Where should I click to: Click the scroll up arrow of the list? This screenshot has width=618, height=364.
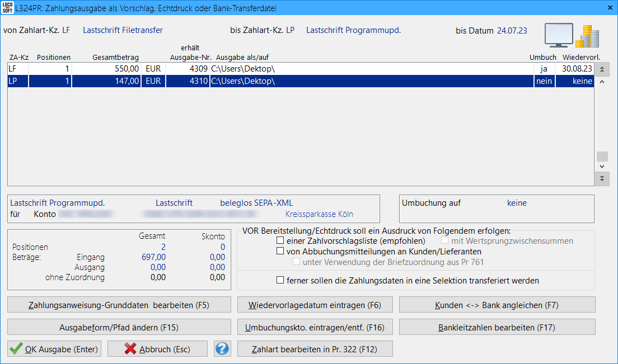point(602,82)
